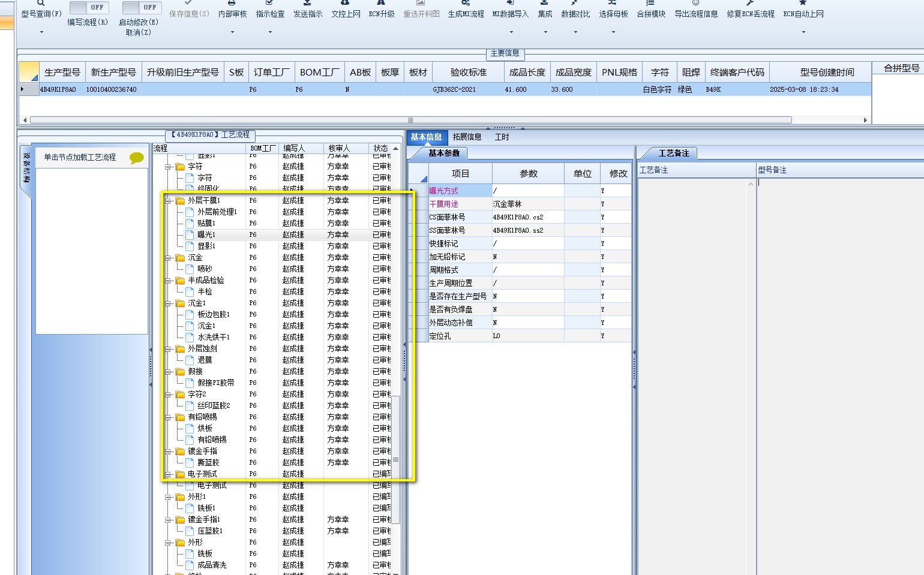Click the document icon beside 曝光1

[x=190, y=234]
